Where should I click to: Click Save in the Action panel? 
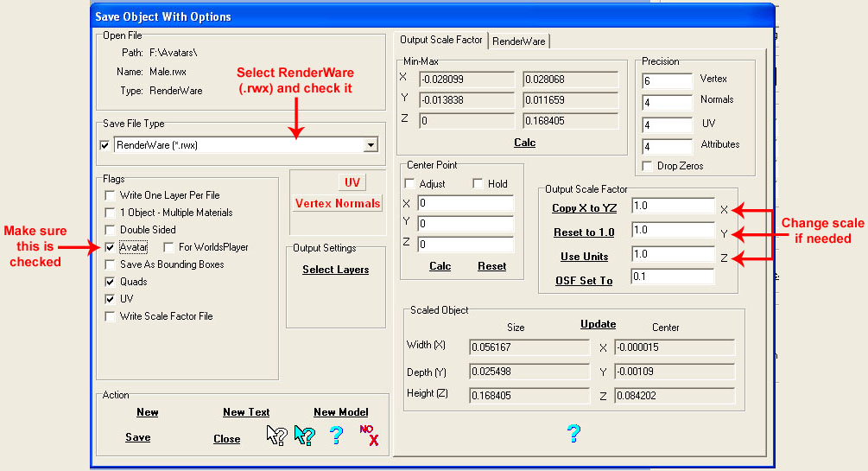(x=138, y=437)
